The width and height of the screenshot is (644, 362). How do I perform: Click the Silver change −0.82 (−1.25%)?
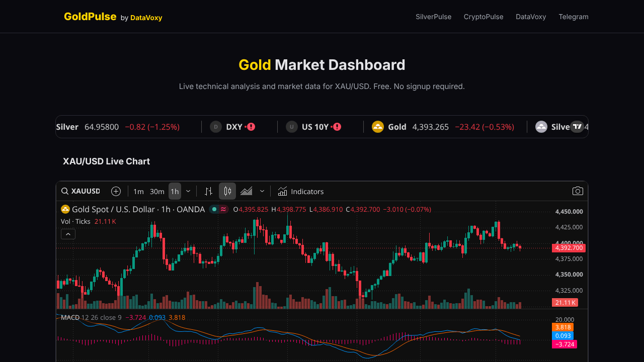pos(152,127)
